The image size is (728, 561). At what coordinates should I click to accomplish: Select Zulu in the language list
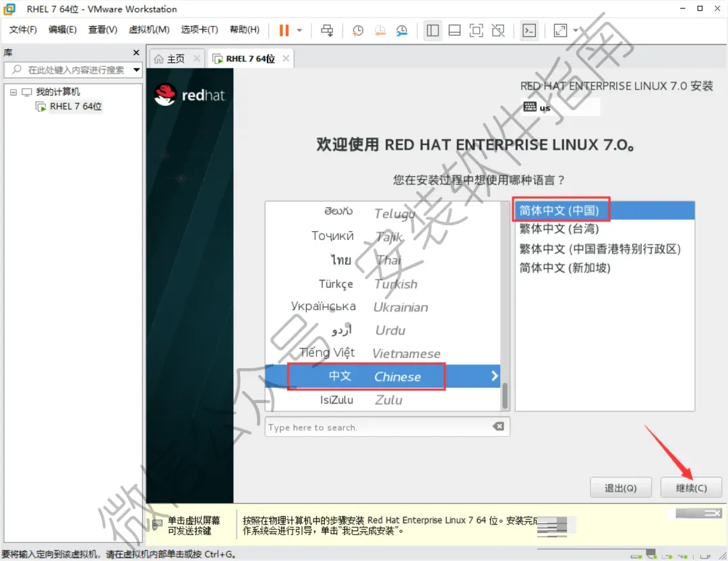tap(383, 400)
